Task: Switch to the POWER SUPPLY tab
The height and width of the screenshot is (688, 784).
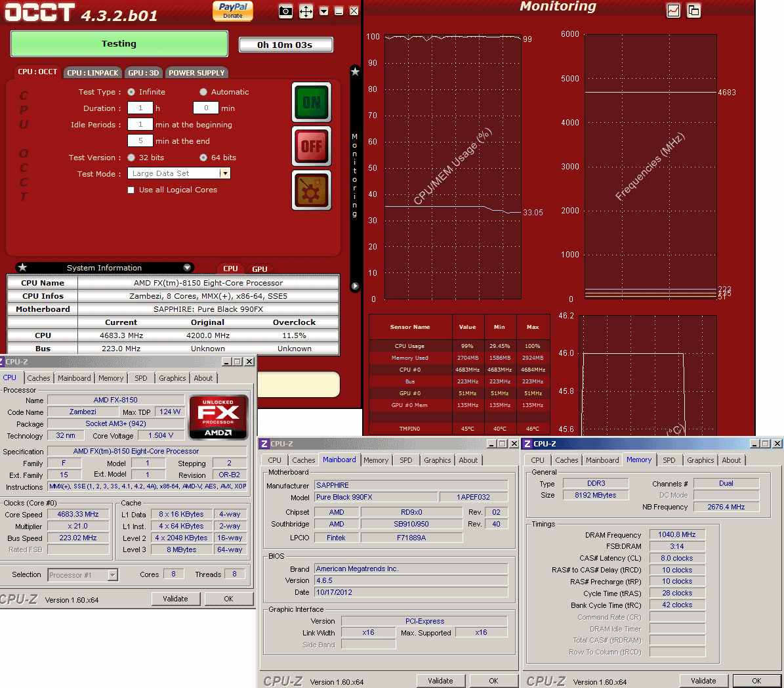Action: [x=197, y=73]
